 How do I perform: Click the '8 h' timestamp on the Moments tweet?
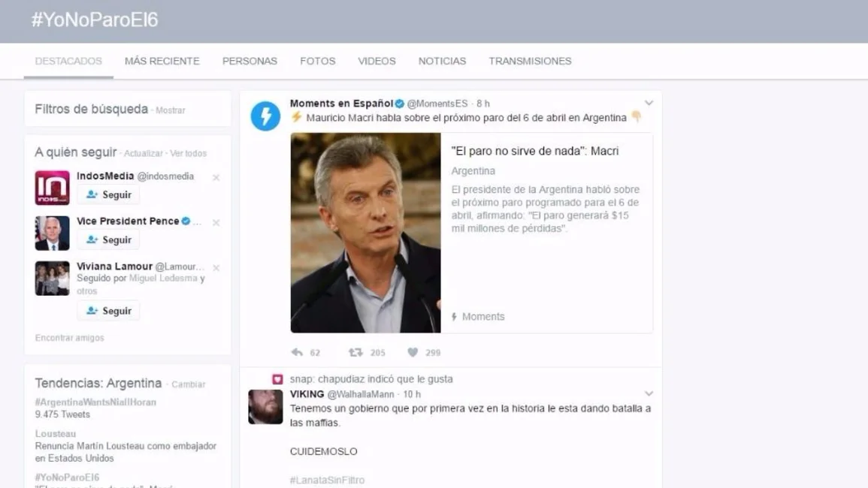(483, 104)
